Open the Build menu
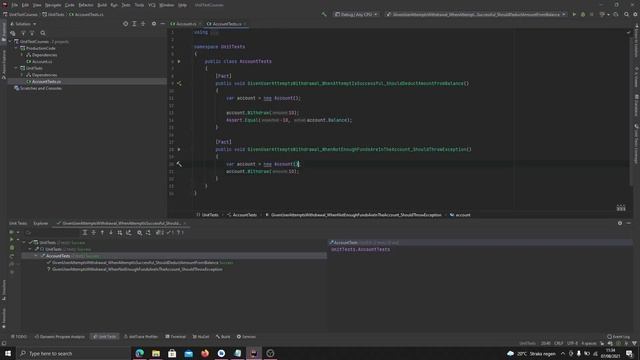The width and height of the screenshot is (640, 360). click(x=102, y=5)
